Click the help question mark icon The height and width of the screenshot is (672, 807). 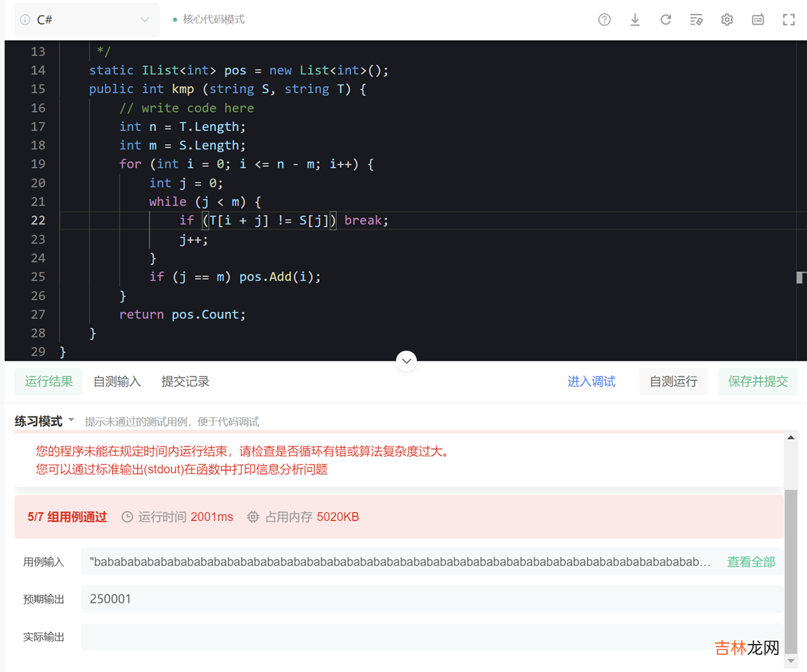604,20
